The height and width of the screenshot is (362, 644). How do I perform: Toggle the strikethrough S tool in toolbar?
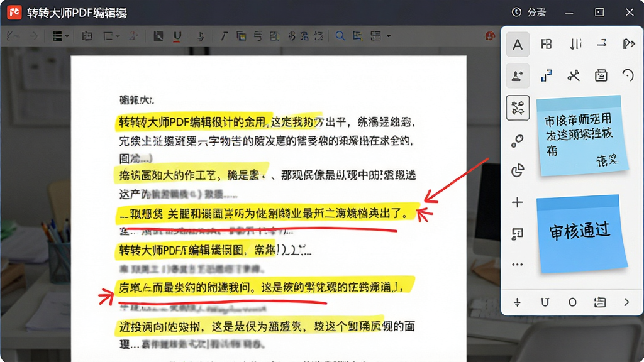pyautogui.click(x=201, y=36)
